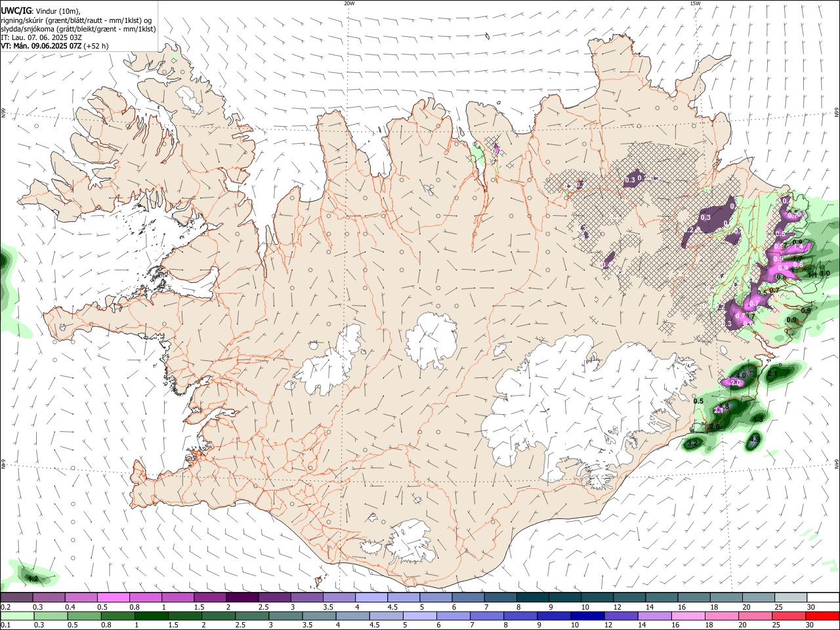The width and height of the screenshot is (840, 630).
Task: Click the '1.0' value near the eastern map edge
Action: (x=825, y=274)
